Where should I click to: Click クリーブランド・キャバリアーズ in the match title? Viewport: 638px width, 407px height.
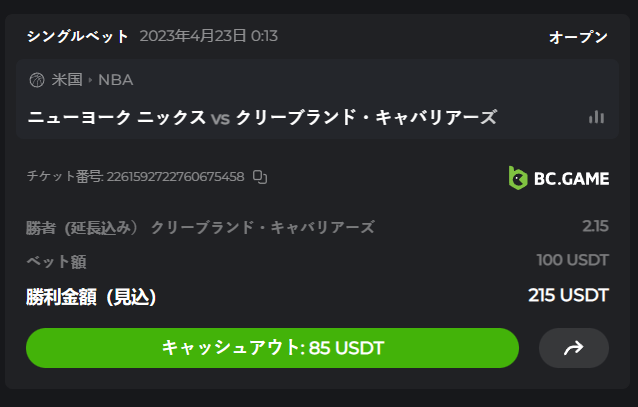[366, 117]
